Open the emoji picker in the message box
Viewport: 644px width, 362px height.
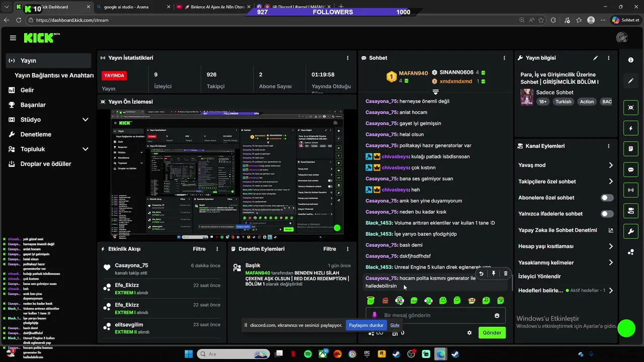[x=497, y=315]
